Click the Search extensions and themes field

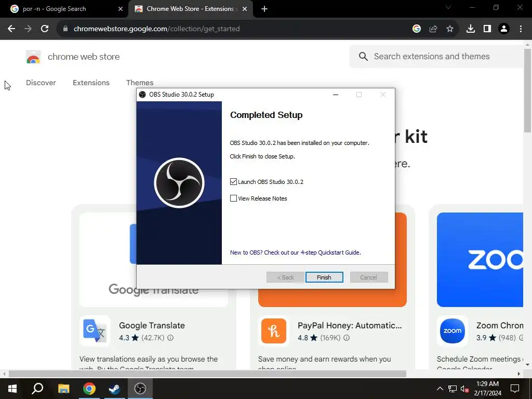436,56
